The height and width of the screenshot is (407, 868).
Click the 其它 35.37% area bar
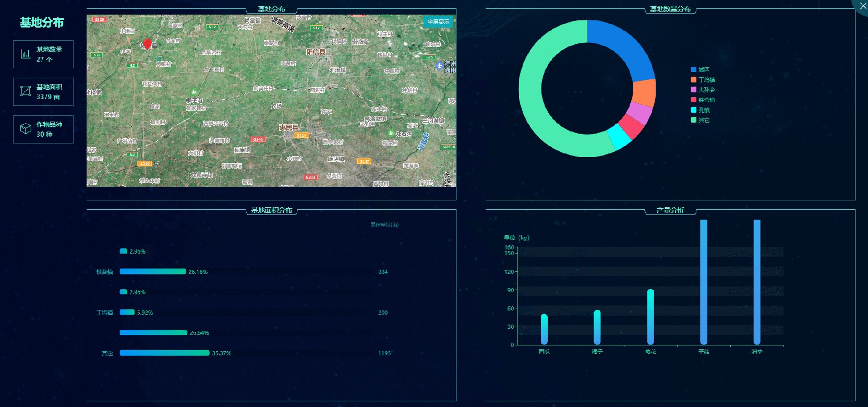pos(164,353)
